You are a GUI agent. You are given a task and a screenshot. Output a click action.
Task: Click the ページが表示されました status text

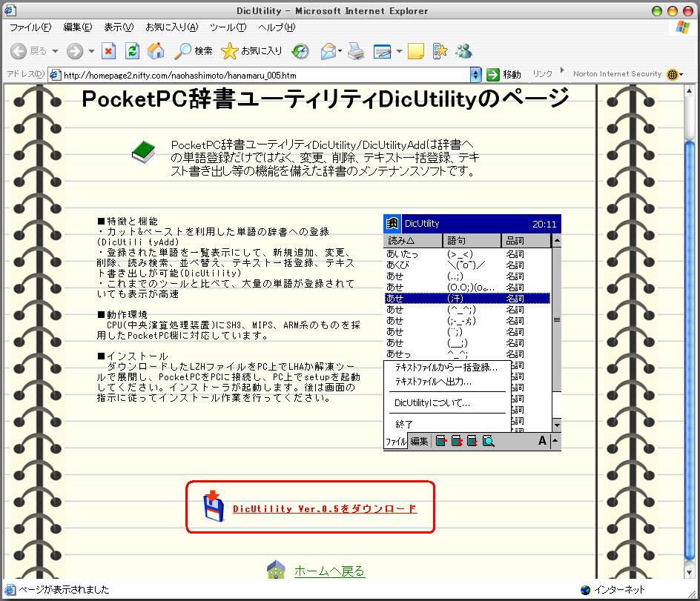click(x=64, y=589)
